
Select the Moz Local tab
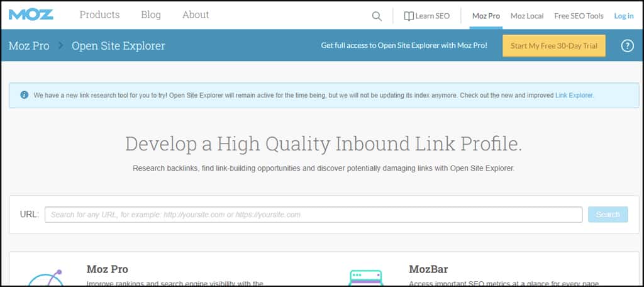(x=527, y=16)
